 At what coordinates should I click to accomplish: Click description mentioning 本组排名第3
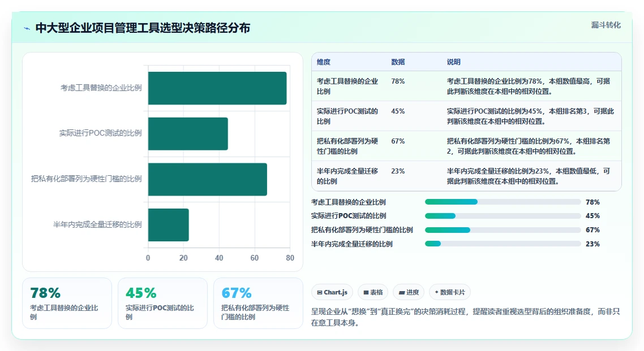(531, 116)
